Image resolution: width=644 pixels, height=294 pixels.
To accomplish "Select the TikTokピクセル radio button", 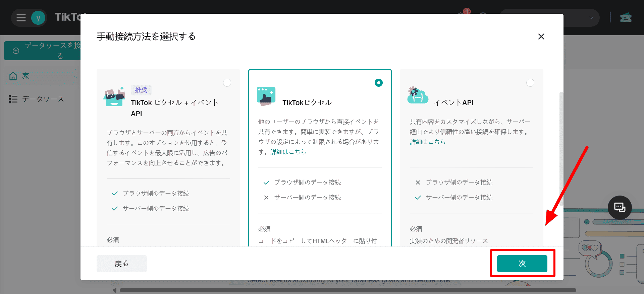I will coord(378,83).
